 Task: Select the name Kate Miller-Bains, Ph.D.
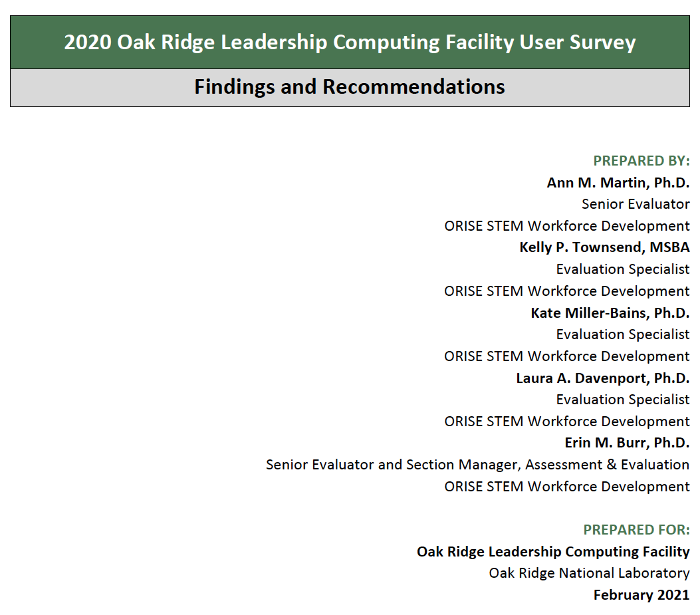coord(610,312)
